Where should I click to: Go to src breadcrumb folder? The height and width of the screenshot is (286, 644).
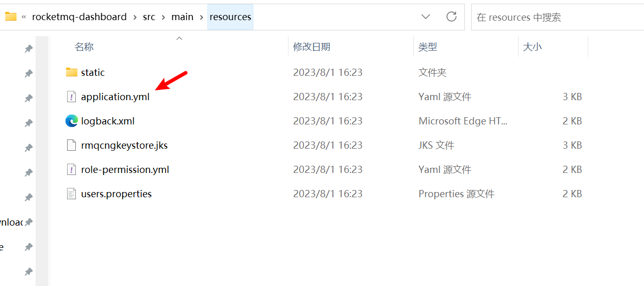tap(149, 17)
